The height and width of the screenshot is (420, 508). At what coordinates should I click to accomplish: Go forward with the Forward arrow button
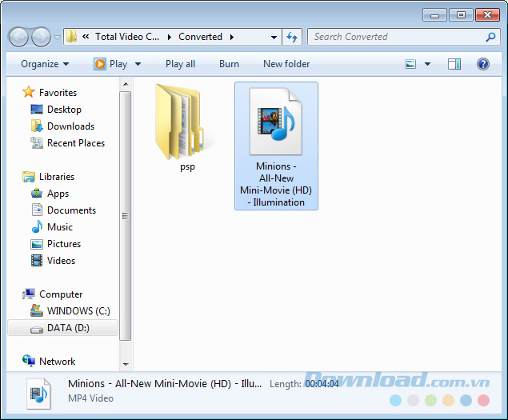tap(41, 37)
